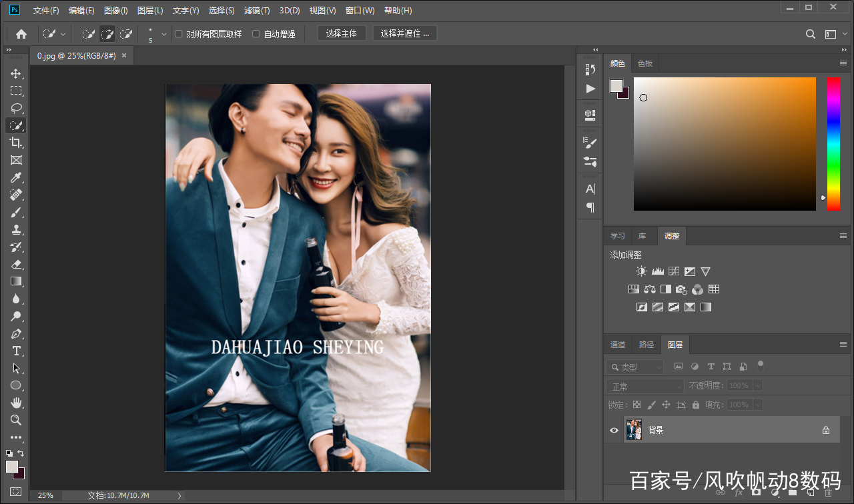Open the 不透明度 opacity dropdown
The height and width of the screenshot is (504, 854).
click(x=758, y=385)
